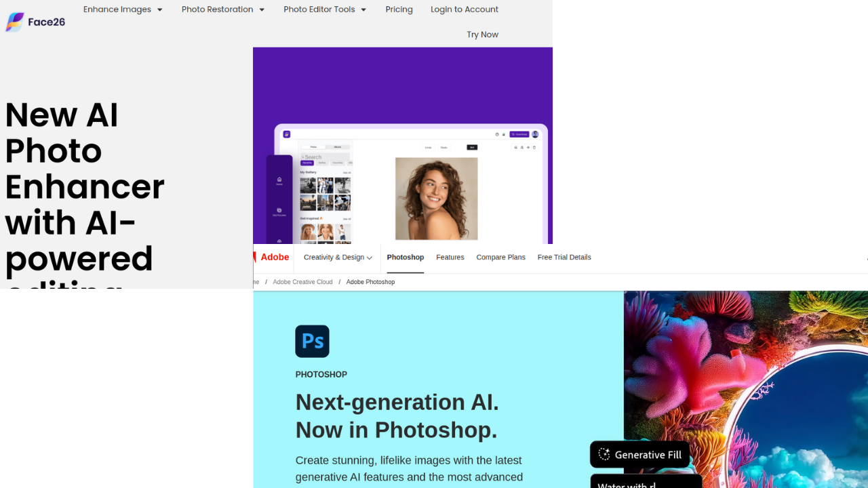Click the Generative Fill sparkle icon
The width and height of the screenshot is (868, 488).
pos(604,454)
